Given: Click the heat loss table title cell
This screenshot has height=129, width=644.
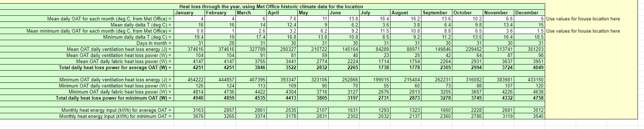Looking at the screenshot, I should 271,6.
